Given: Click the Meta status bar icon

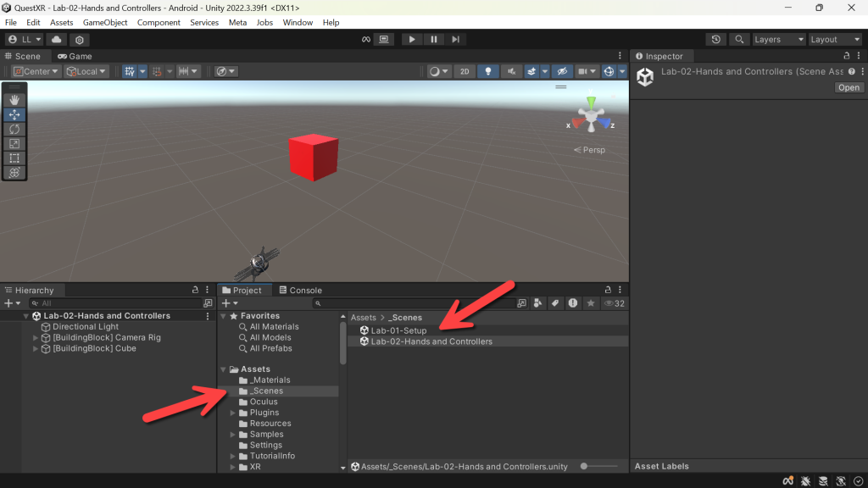Looking at the screenshot, I should (x=787, y=481).
